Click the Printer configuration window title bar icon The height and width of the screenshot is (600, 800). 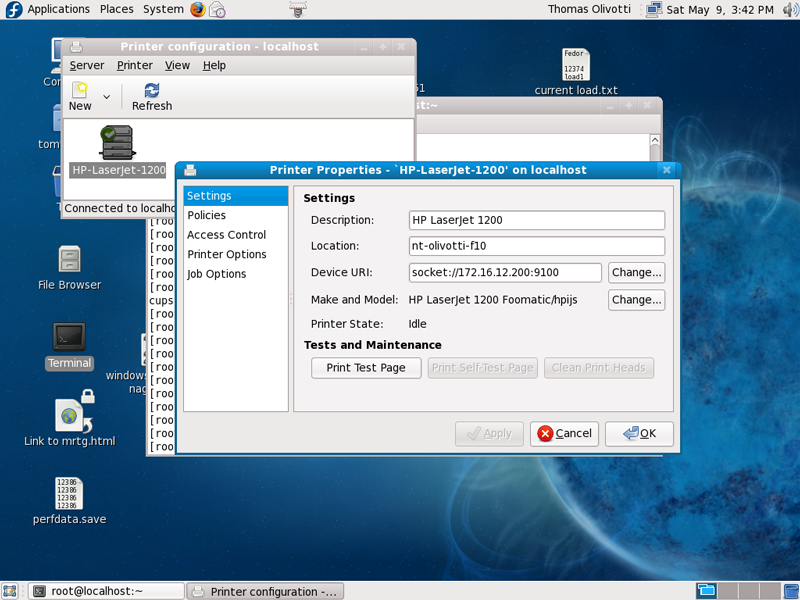point(76,47)
